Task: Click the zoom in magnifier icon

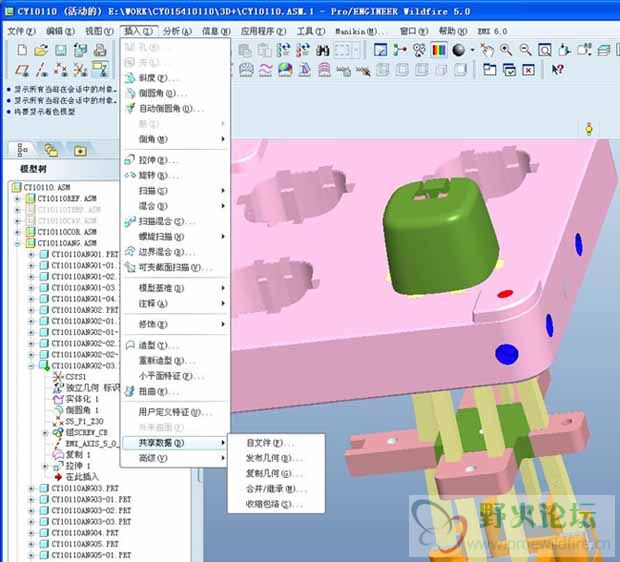Action: click(506, 50)
